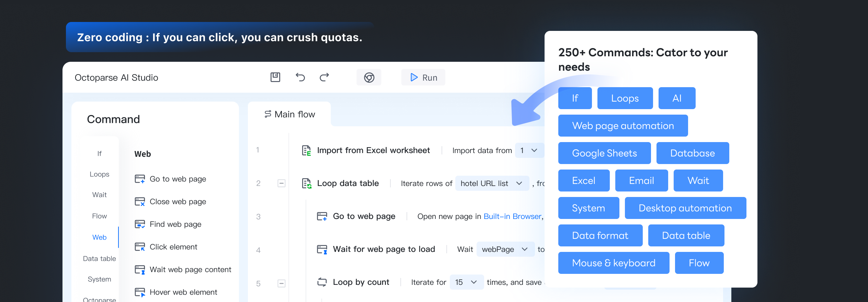868x302 pixels.
Task: Click the Go to web page command icon in list
Action: coord(140,179)
